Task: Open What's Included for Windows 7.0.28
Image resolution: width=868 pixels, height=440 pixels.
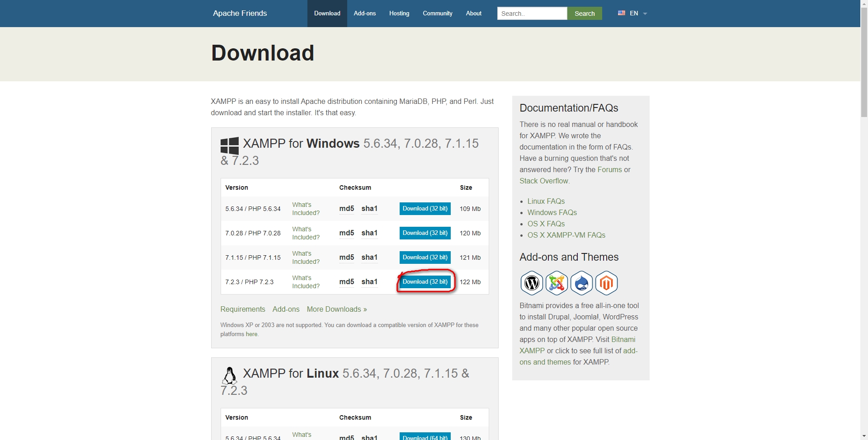Action: point(306,233)
